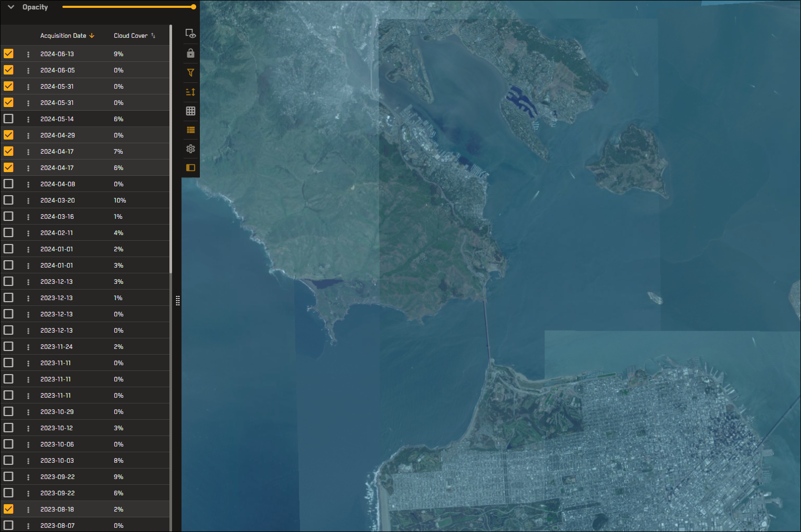801x532 pixels.
Task: Open settings gear in side toolbar
Action: (190, 149)
